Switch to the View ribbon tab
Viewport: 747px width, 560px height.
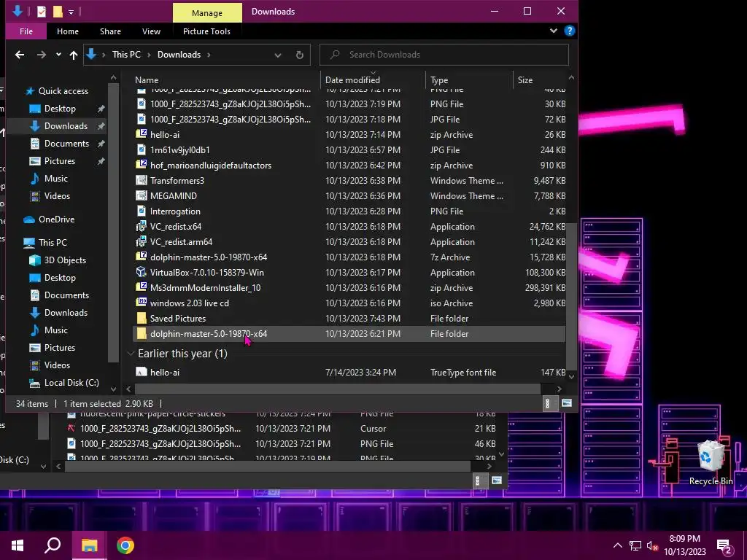tap(151, 31)
